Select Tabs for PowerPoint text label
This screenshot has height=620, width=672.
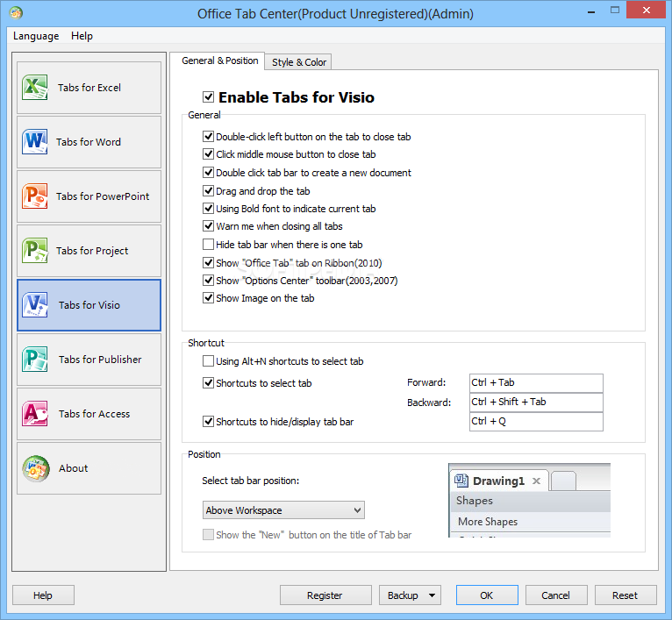coord(103,196)
